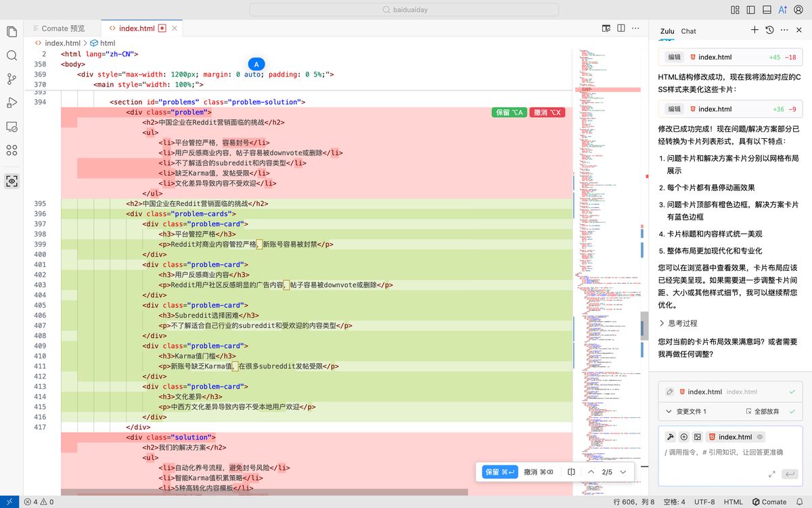Start a new conversation with the plus icon in Zulu panel

pos(754,30)
